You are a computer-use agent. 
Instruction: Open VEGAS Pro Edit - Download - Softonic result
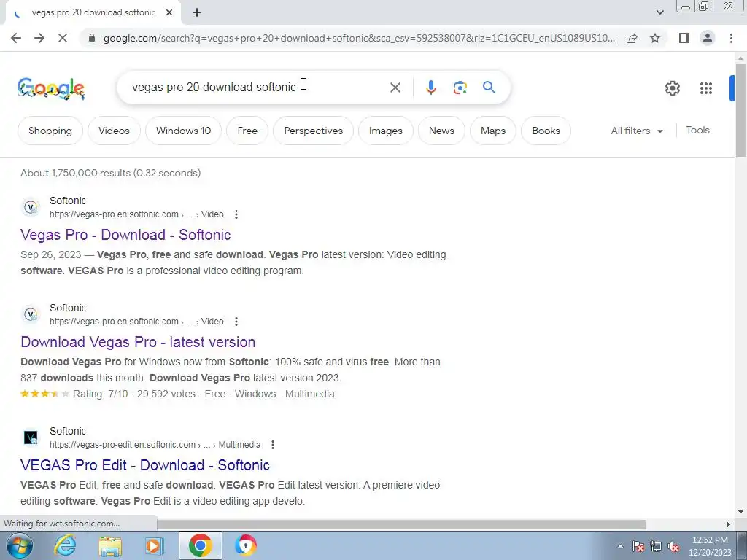(x=145, y=465)
